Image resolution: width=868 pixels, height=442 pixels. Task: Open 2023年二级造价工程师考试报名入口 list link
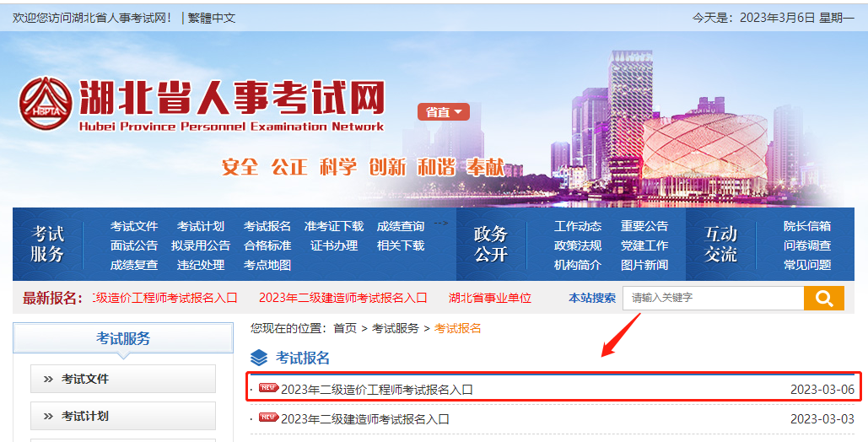tap(377, 390)
